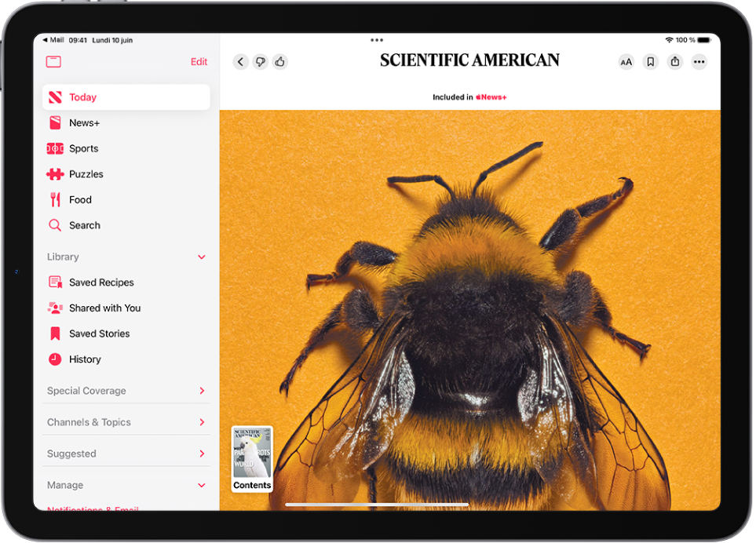The height and width of the screenshot is (543, 756).
Task: Open the More options ellipsis menu
Action: 699,61
